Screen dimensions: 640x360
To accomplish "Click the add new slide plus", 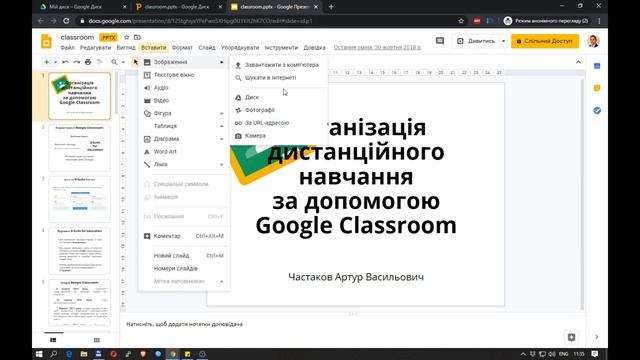I will coord(47,62).
